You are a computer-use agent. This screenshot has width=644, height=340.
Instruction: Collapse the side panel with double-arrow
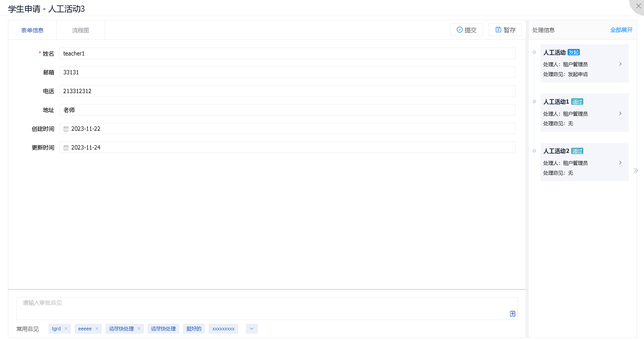coord(635,171)
